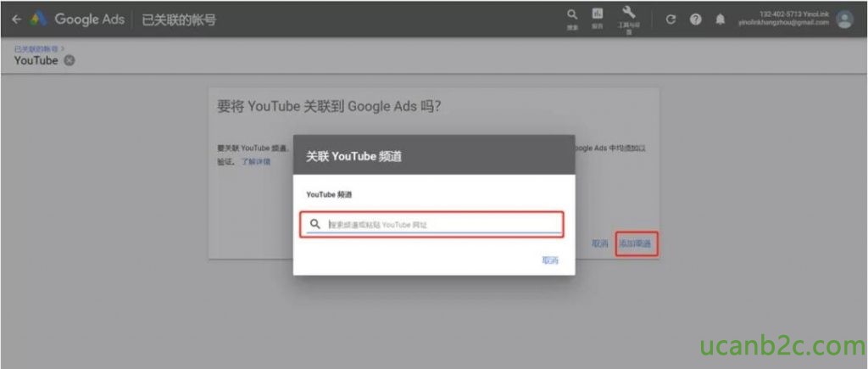This screenshot has width=868, height=369.
Task: Open tools and settings wrench icon
Action: 629,14
